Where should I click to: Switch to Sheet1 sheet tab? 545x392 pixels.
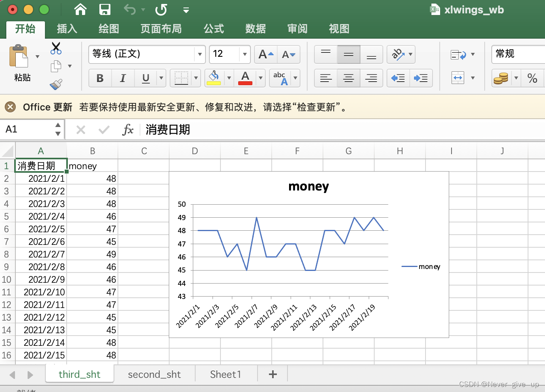point(226,374)
